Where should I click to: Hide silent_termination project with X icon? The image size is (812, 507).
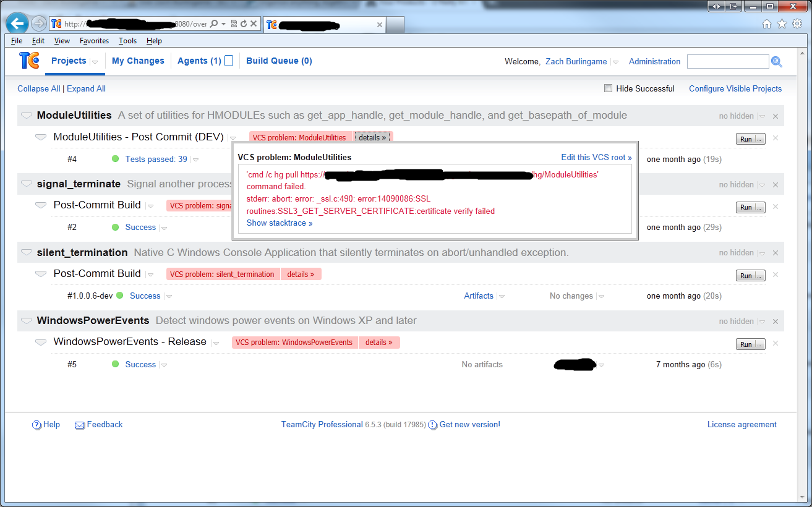(776, 253)
